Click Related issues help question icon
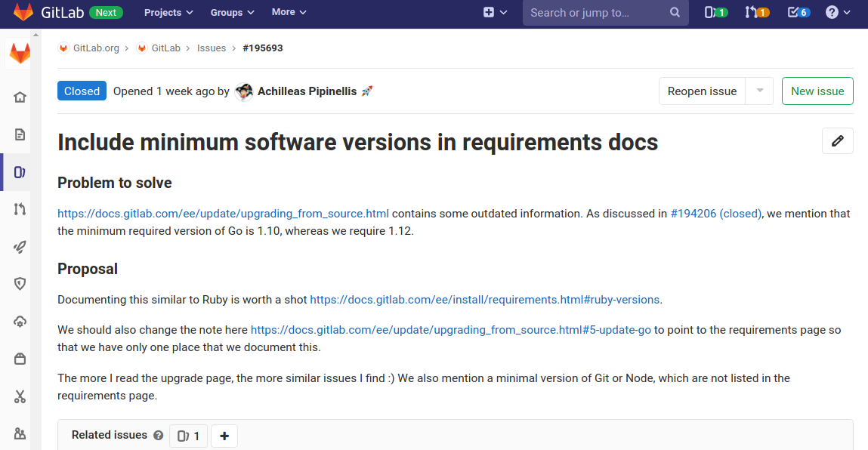 click(159, 436)
